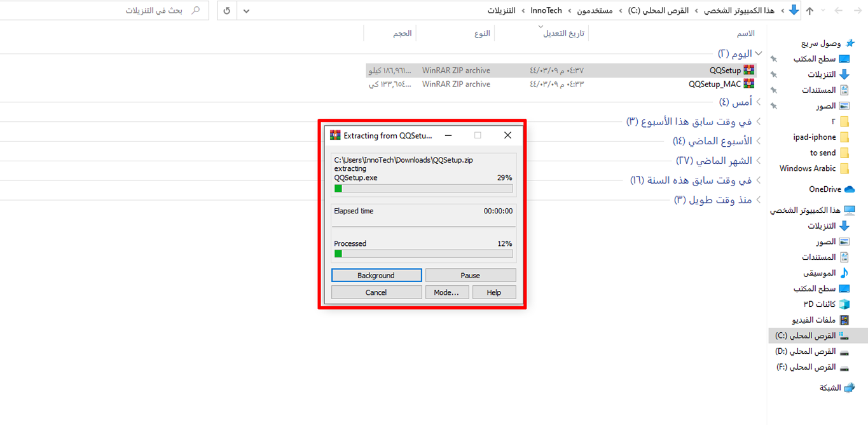The width and height of the screenshot is (868, 425).
Task: Open the الموسيقى music folder
Action: [x=826, y=273]
